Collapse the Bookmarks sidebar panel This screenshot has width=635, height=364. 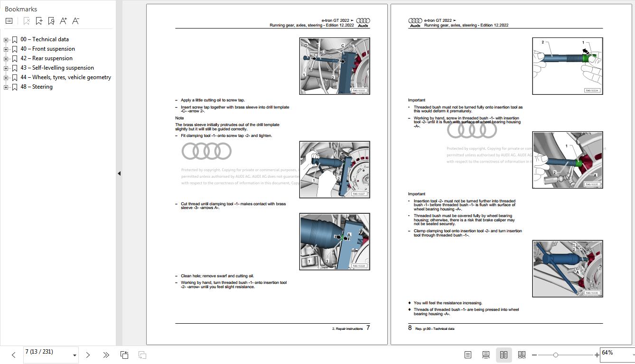pyautogui.click(x=119, y=173)
